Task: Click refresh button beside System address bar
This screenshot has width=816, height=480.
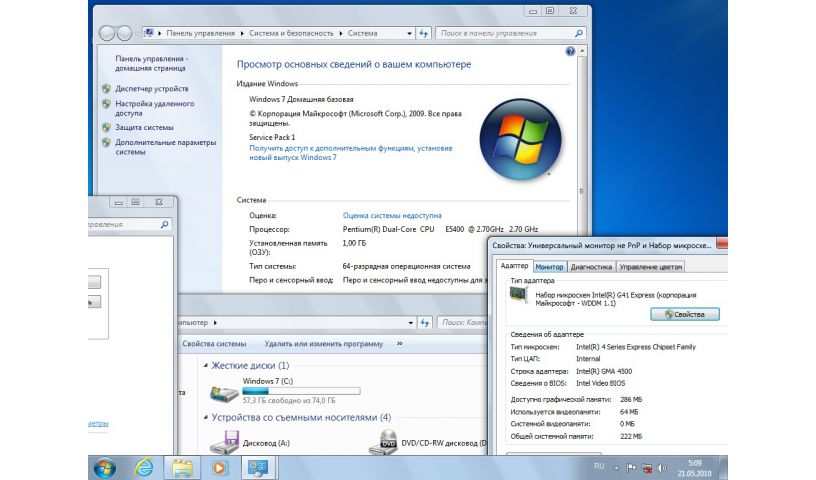Action: (424, 33)
